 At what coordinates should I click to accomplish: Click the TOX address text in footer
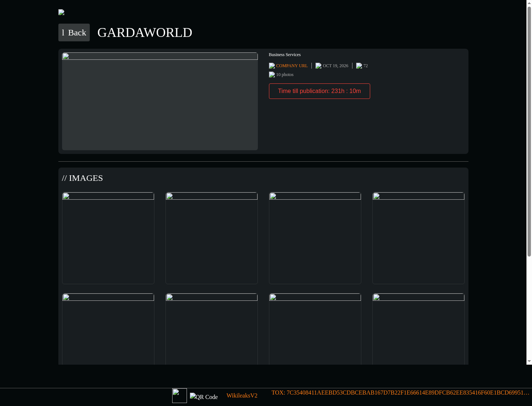400,393
